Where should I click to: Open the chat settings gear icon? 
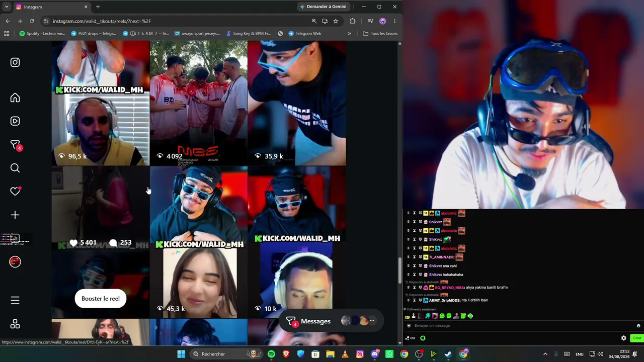624,338
